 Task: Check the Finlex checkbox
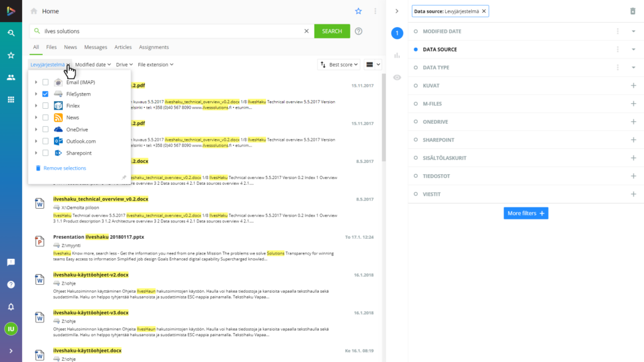click(45, 106)
